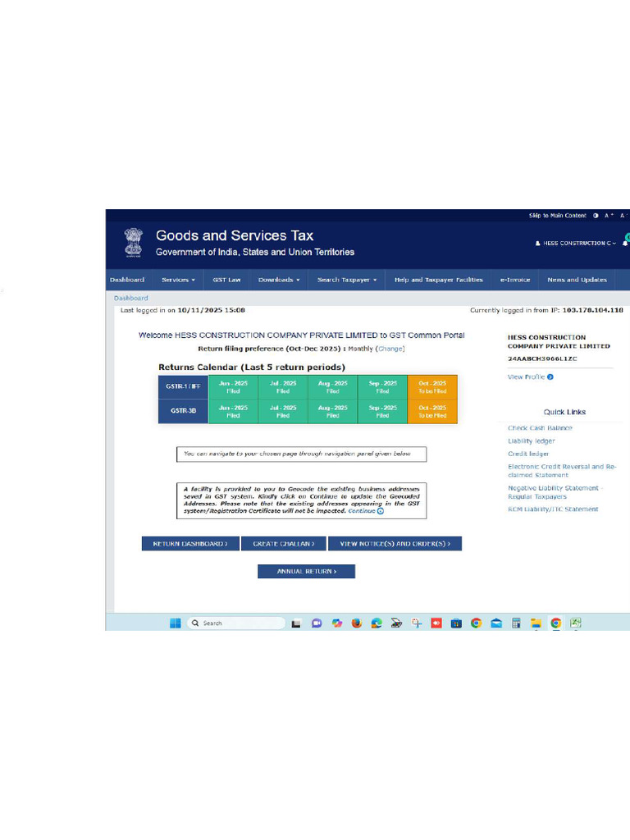Select GSTR-1/IFF Aug-2025 Filed tile

pos(333,387)
